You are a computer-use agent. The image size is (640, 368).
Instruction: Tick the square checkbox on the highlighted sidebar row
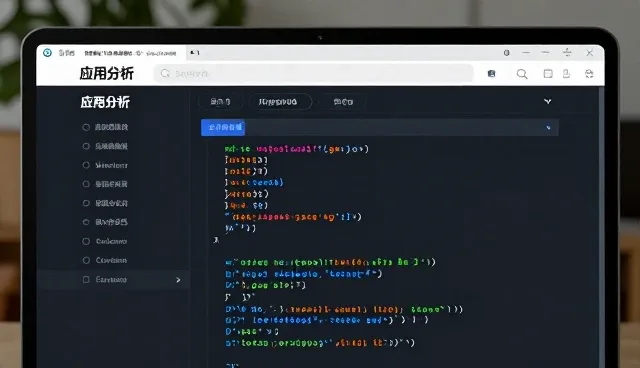(86, 279)
